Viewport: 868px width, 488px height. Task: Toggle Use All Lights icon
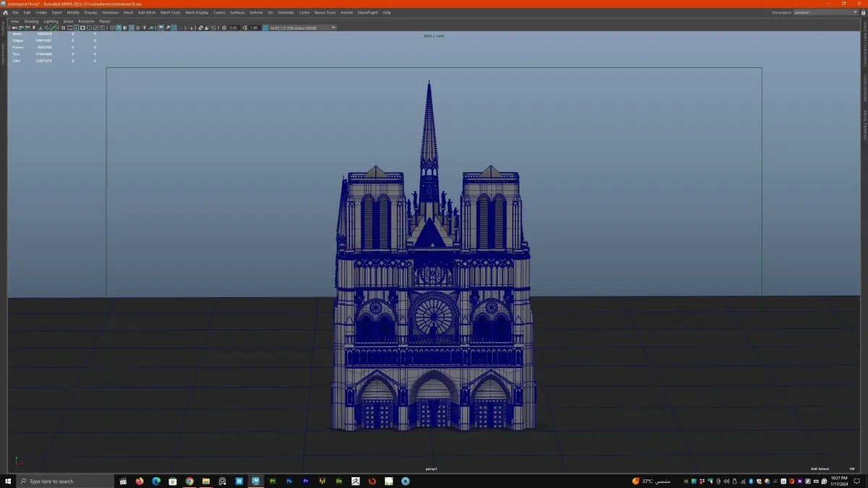[144, 27]
